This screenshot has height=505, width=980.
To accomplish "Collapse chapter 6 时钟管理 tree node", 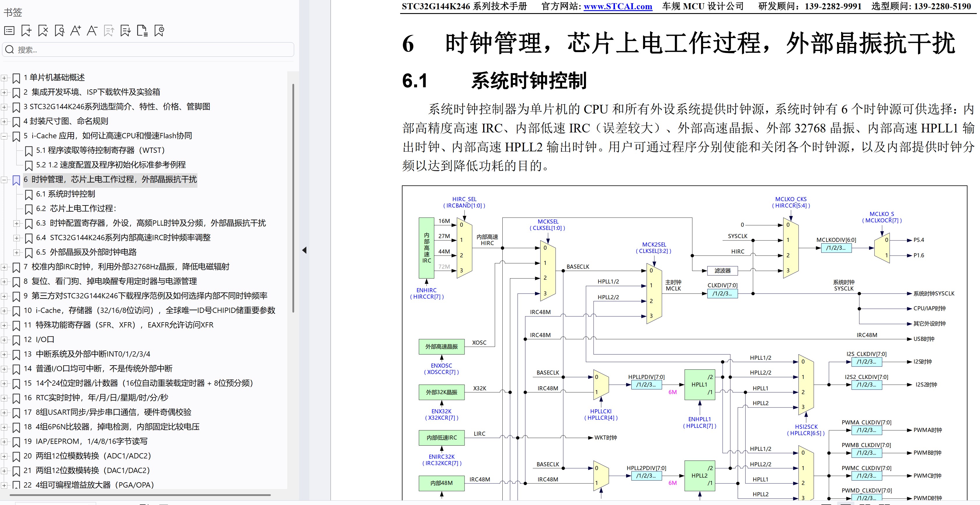I will (x=4, y=180).
